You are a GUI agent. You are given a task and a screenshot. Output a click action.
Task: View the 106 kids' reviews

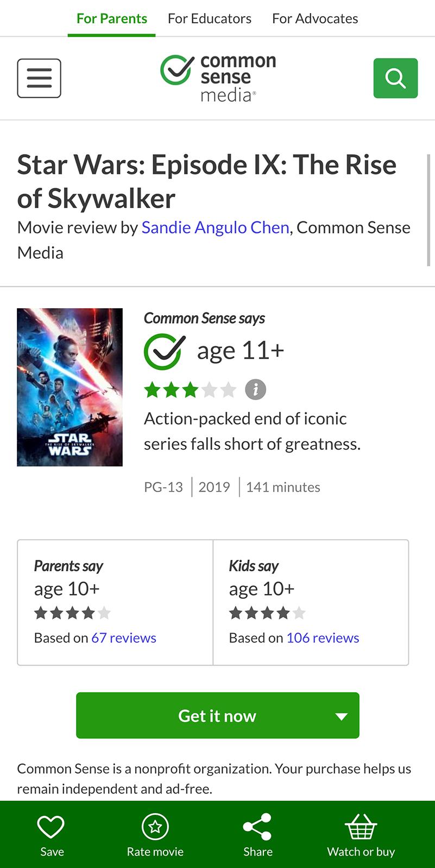point(322,637)
